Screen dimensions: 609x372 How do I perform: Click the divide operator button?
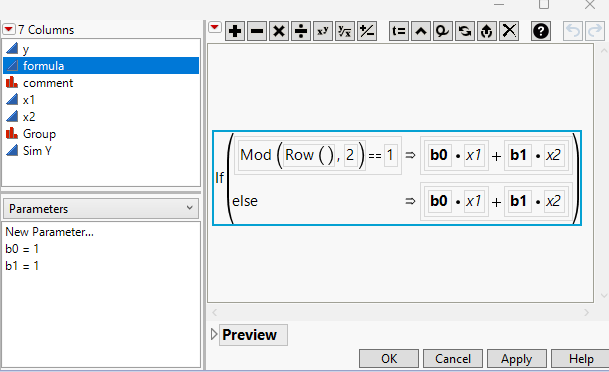(301, 31)
